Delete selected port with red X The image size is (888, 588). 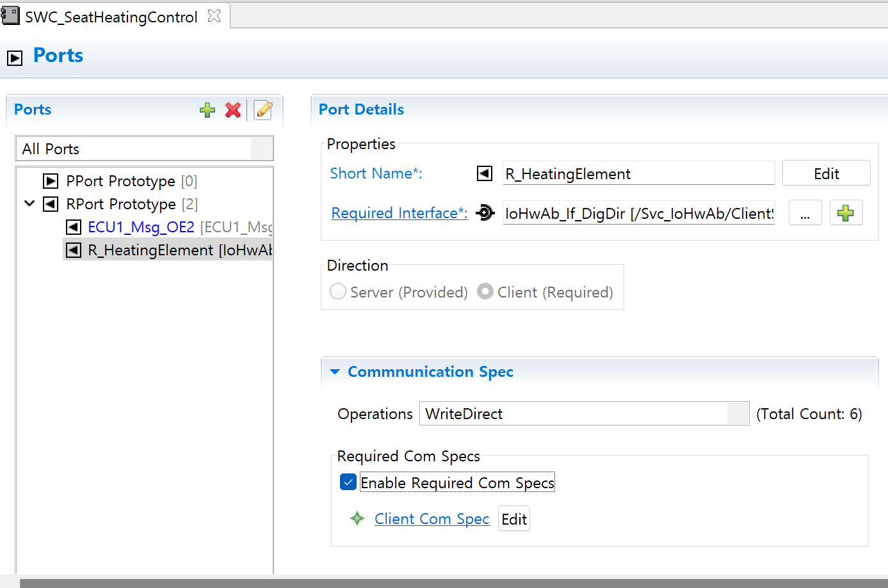click(x=233, y=110)
